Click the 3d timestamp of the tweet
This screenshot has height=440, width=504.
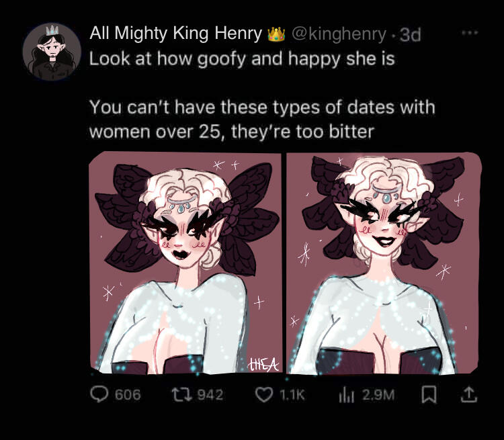tap(410, 34)
